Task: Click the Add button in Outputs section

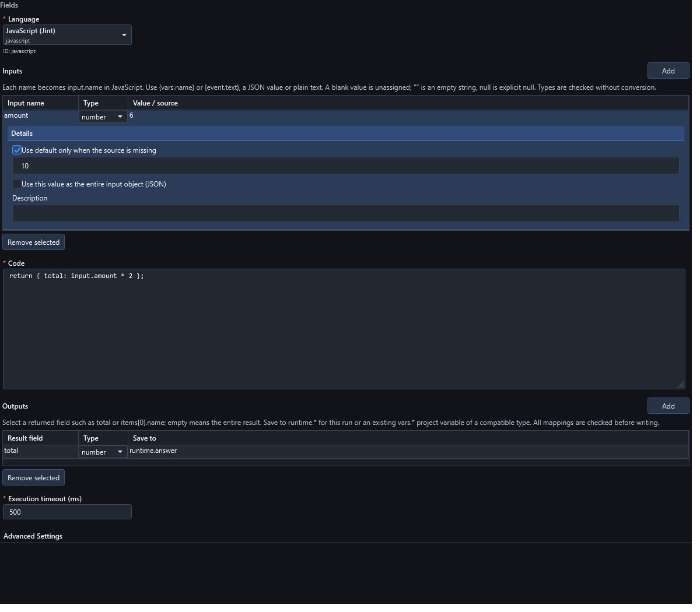Action: (668, 406)
